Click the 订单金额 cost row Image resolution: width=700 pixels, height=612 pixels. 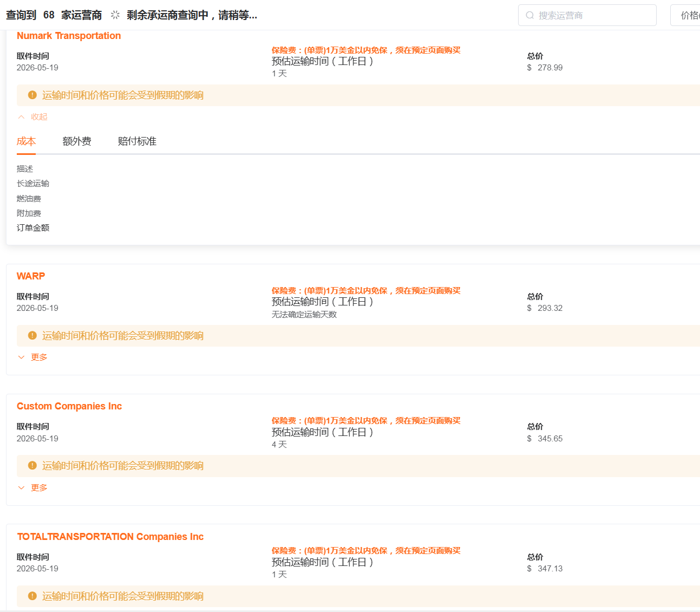pyautogui.click(x=33, y=228)
